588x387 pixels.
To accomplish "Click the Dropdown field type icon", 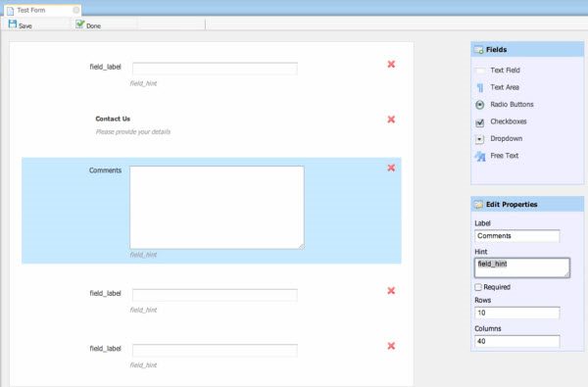I will 480,139.
